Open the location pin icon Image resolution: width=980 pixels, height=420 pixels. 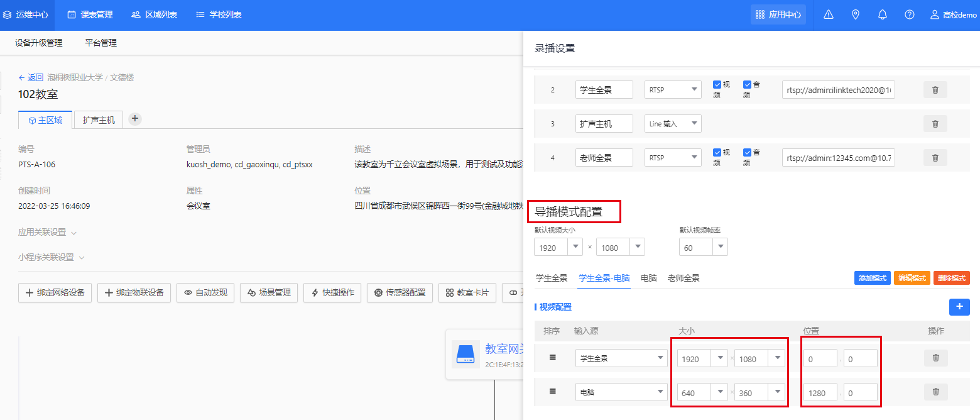[x=855, y=14]
